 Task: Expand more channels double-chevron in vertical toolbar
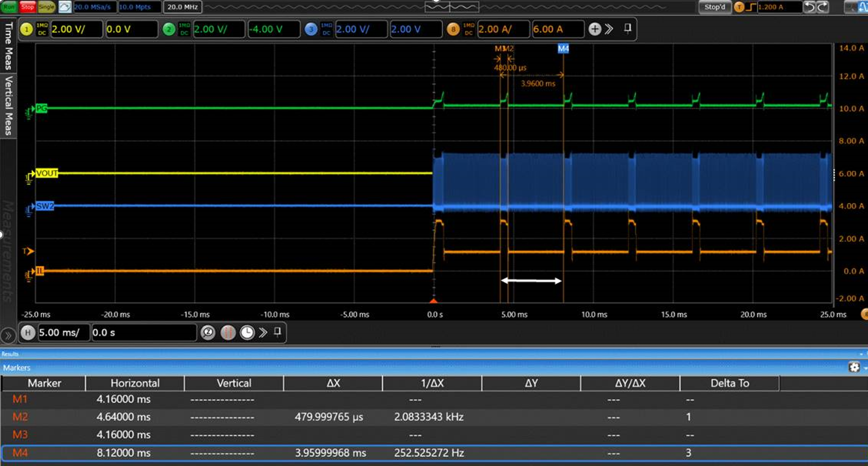coord(609,29)
